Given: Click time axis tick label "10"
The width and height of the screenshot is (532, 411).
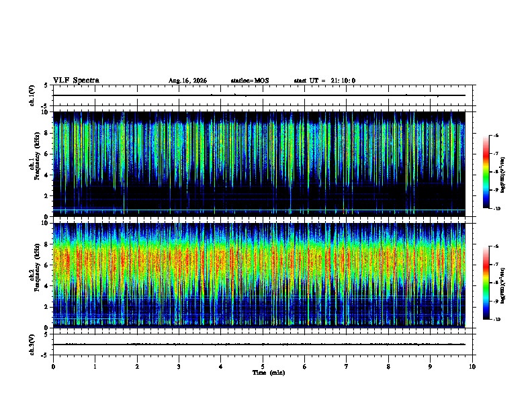Looking at the screenshot, I should (x=472, y=367).
